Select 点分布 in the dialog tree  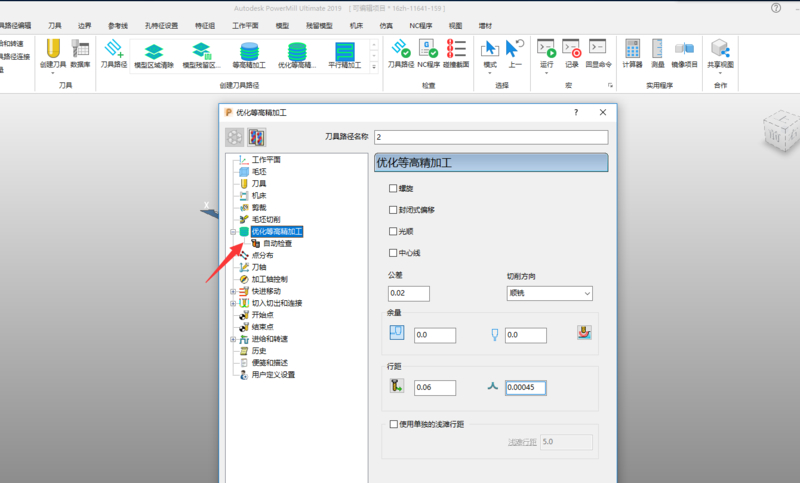coord(262,256)
